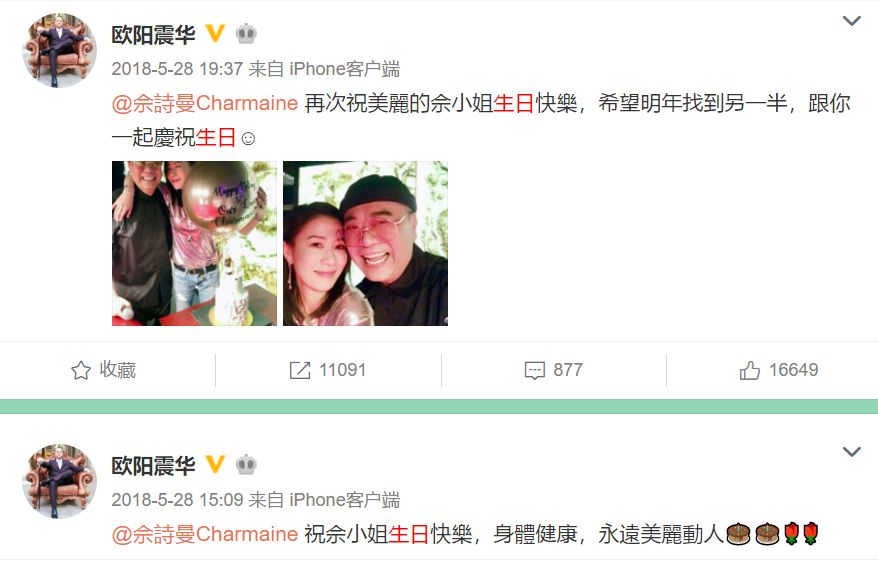Image resolution: width=878 pixels, height=562 pixels.
Task: Open the balloon and cake photo thumbnail
Action: click(x=194, y=243)
